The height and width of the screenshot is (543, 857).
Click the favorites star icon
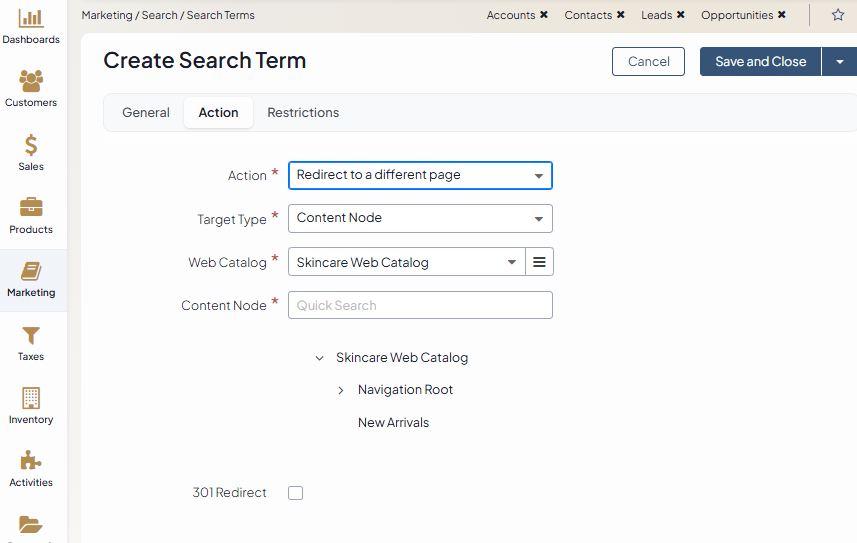(x=838, y=15)
